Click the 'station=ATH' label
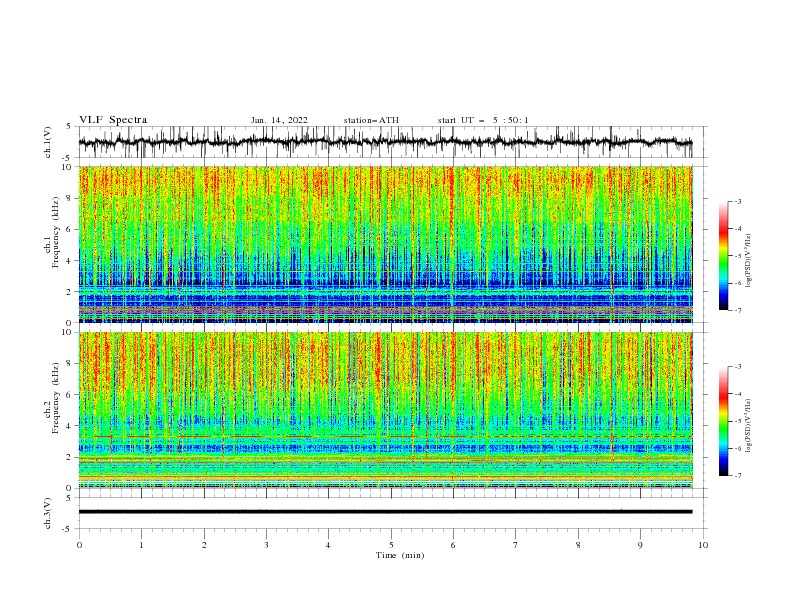 (x=371, y=120)
